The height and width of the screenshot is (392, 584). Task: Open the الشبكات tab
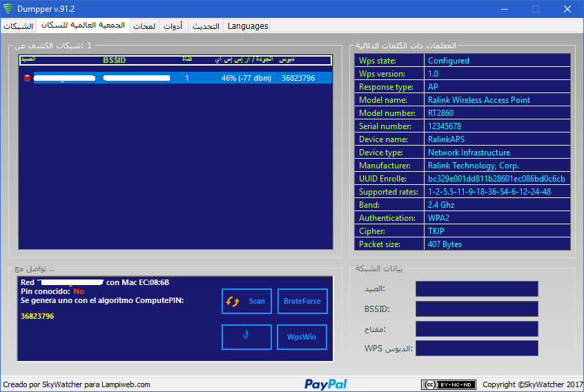coord(18,26)
